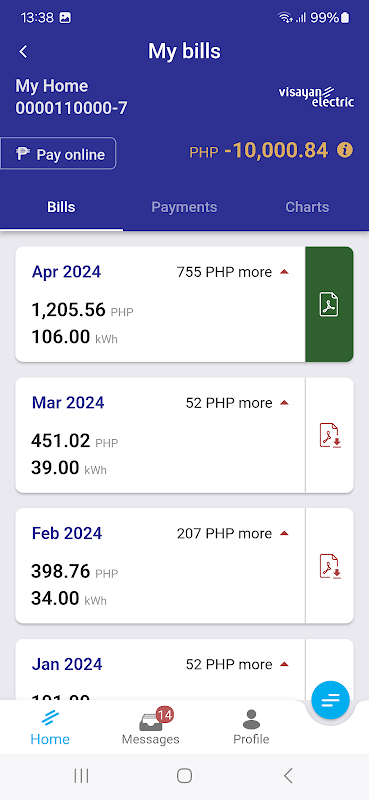Open the Mar 2024 bill card

[x=160, y=435]
